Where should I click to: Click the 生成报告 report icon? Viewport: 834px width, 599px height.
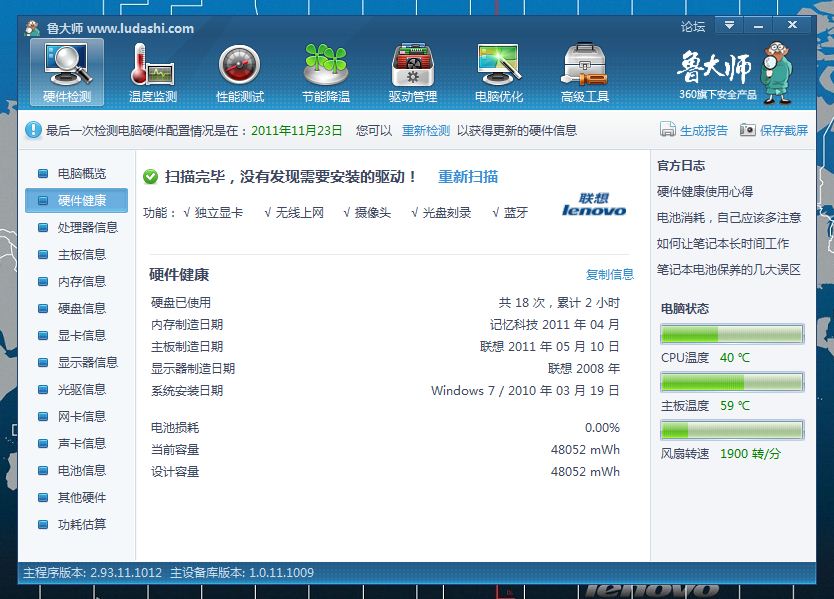[x=668, y=129]
